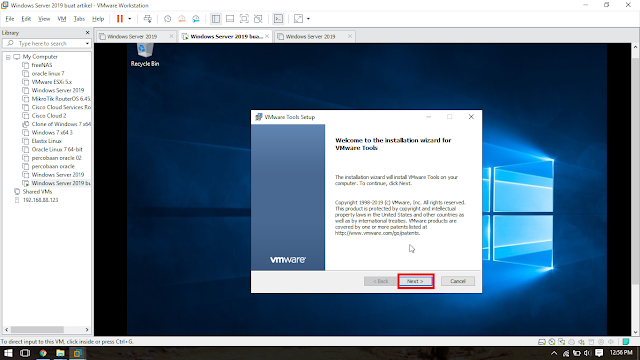Close the Library panel
The image size is (640, 360).
pos(87,33)
